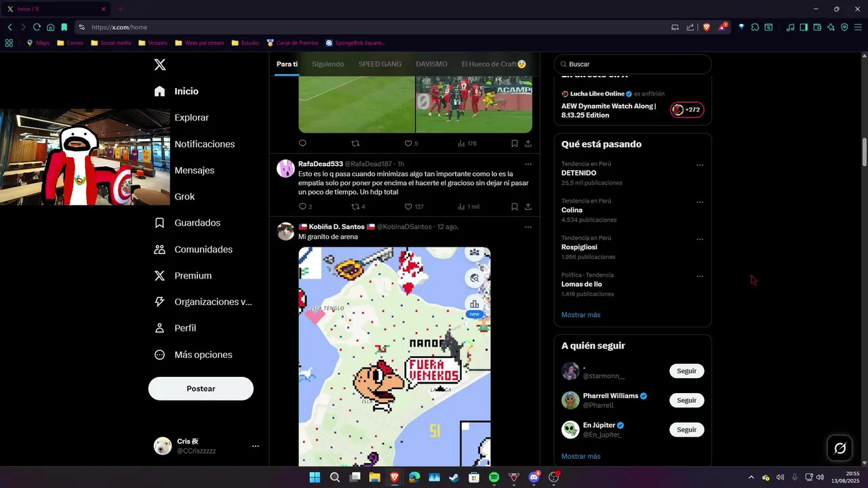Click Mostrar más under trends

pos(580,314)
